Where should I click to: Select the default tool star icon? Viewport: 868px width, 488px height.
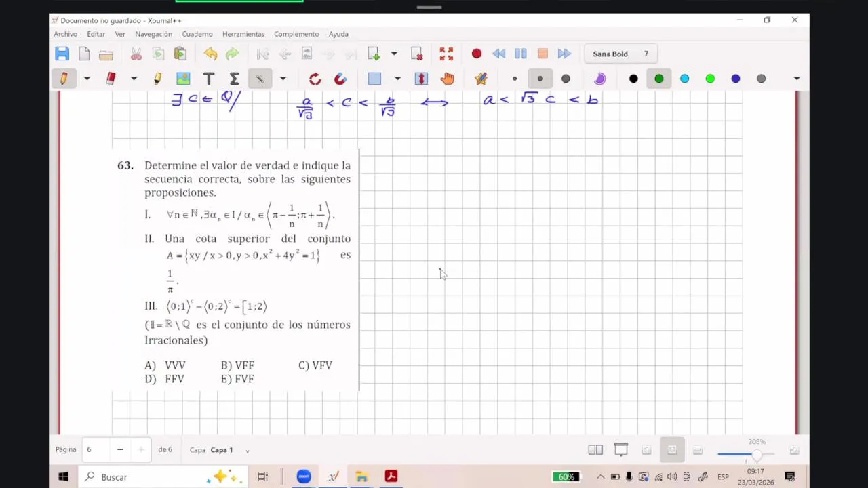click(x=481, y=79)
